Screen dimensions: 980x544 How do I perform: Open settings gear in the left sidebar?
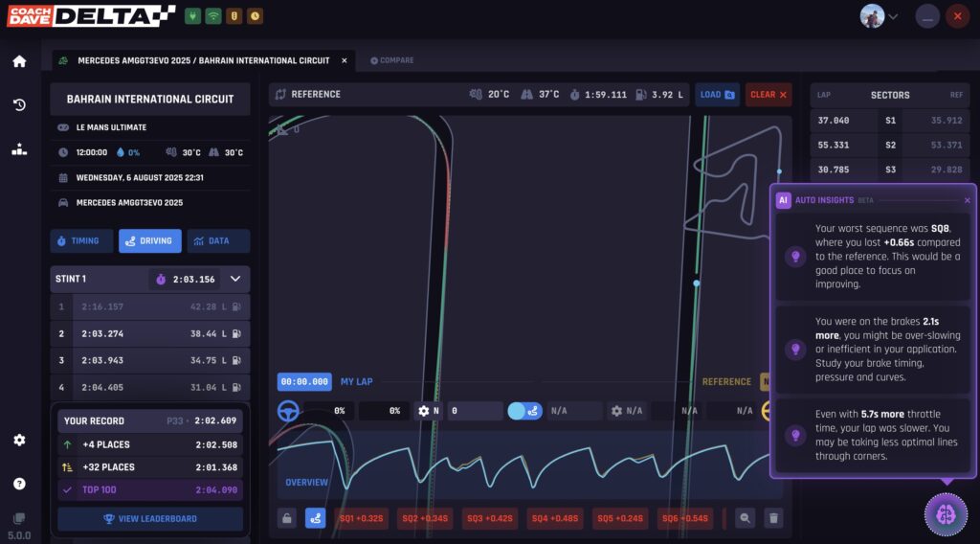click(x=19, y=441)
